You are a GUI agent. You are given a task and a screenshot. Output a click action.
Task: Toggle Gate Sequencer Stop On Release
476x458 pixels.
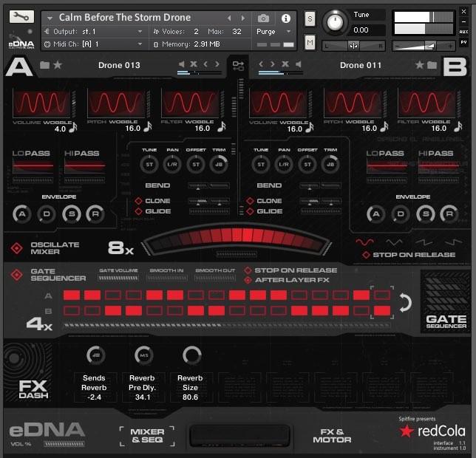tap(248, 270)
